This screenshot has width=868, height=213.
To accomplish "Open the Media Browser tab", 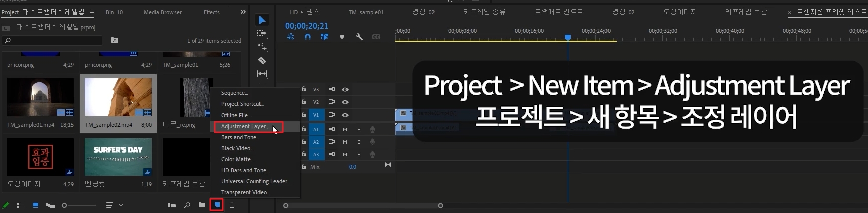I will coord(162,12).
